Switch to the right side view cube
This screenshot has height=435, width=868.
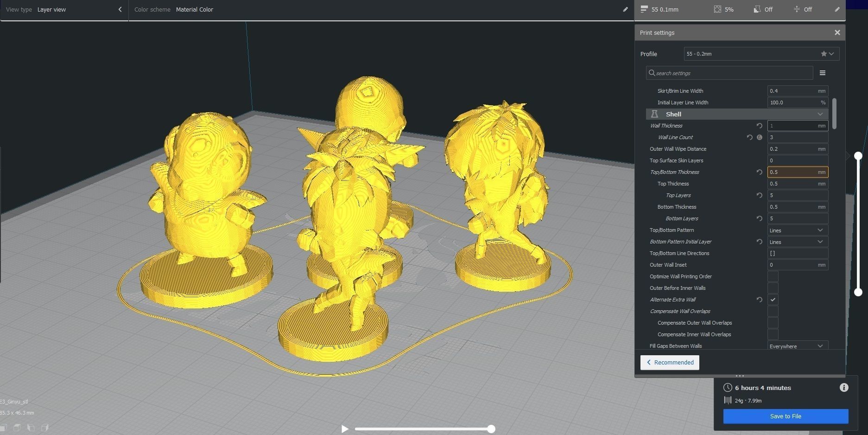(45, 428)
